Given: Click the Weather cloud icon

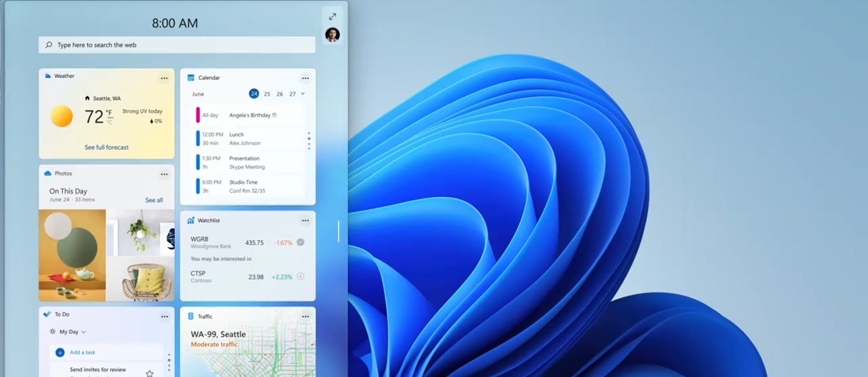Looking at the screenshot, I should pyautogui.click(x=48, y=76).
